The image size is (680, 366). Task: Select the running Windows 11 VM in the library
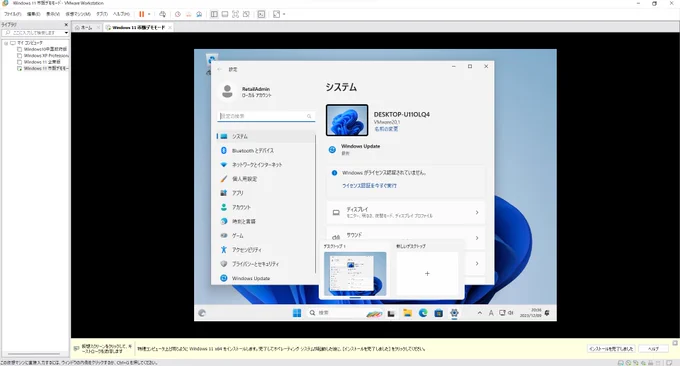coord(43,69)
